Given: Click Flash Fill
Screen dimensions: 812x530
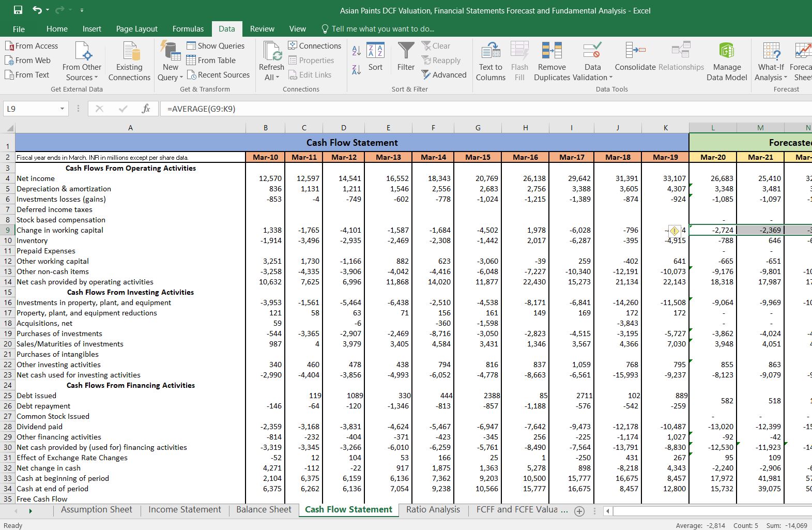Looking at the screenshot, I should (x=519, y=61).
